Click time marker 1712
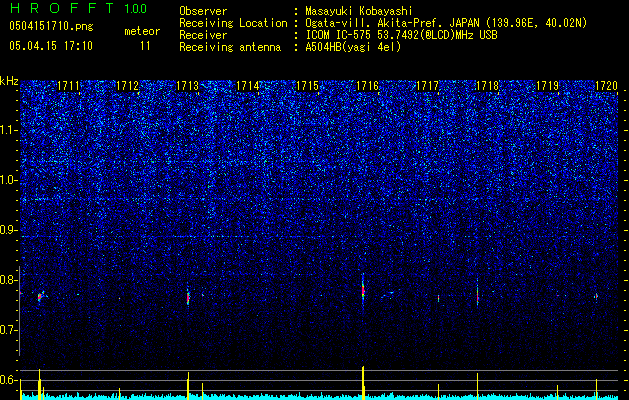The height and width of the screenshot is (400, 629). [128, 86]
